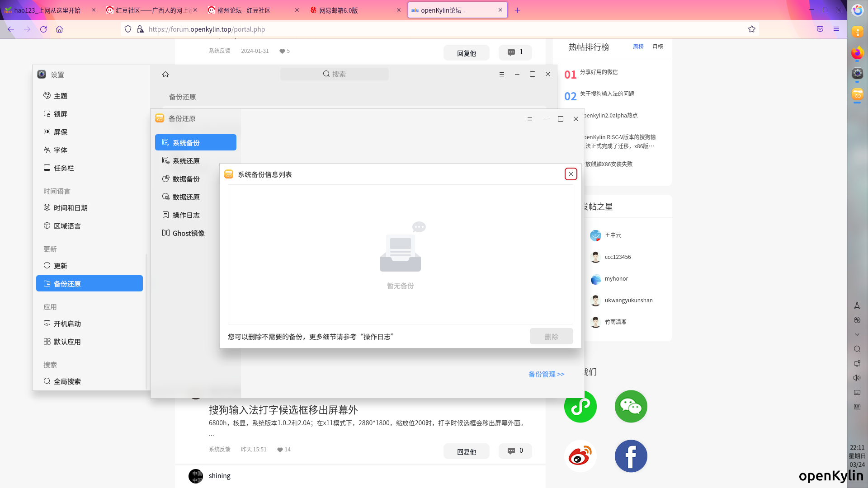This screenshot has height=488, width=868.
Task: Click the Firefox bookmark star icon
Action: [x=752, y=29]
